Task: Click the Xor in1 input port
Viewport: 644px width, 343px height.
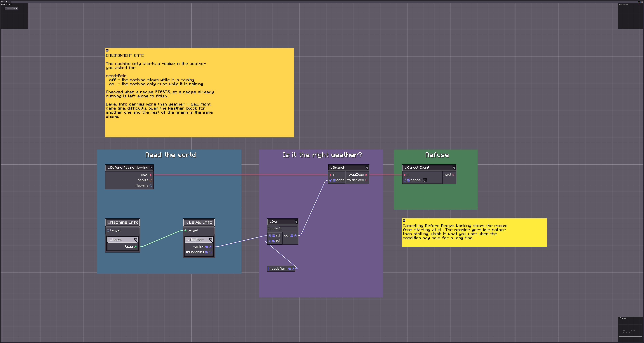Action: pyautogui.click(x=270, y=236)
